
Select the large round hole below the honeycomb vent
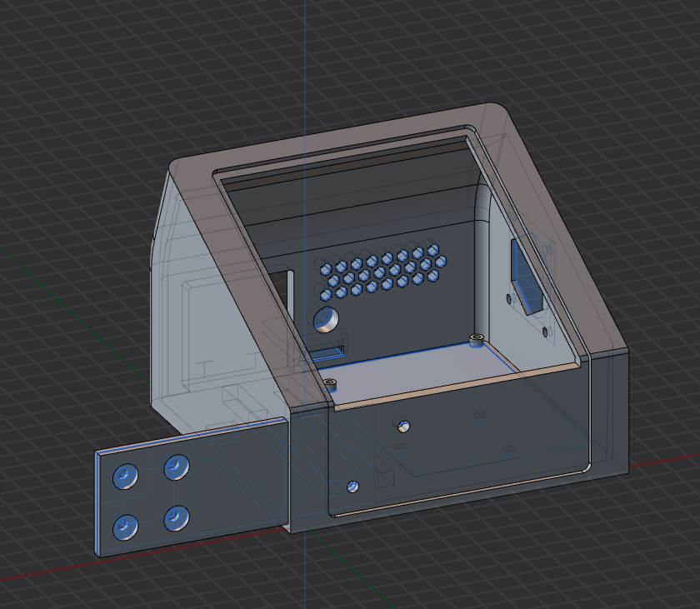click(326, 319)
